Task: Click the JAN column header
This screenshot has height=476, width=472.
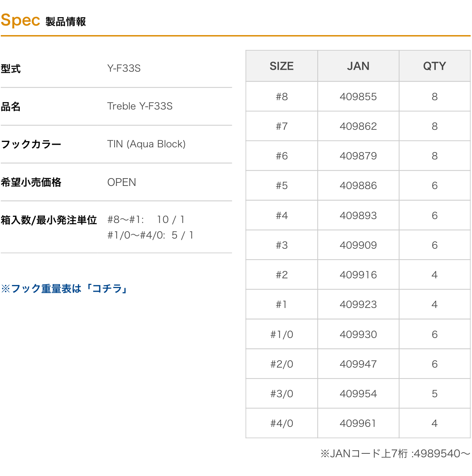Action: click(x=358, y=66)
